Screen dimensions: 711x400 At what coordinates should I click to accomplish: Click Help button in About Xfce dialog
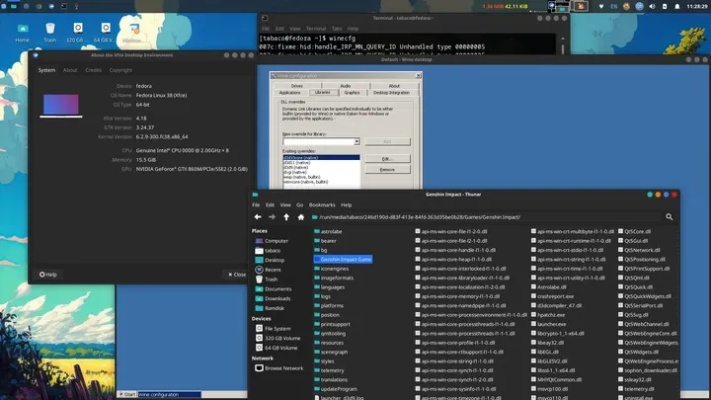point(48,274)
